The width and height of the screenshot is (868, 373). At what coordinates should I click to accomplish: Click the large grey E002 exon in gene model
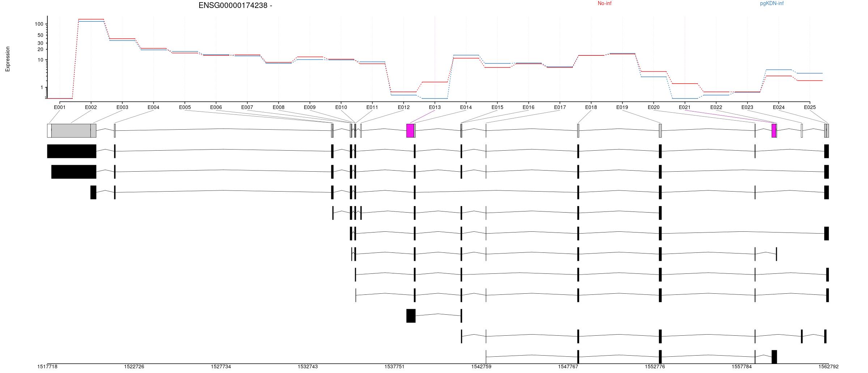tap(71, 131)
